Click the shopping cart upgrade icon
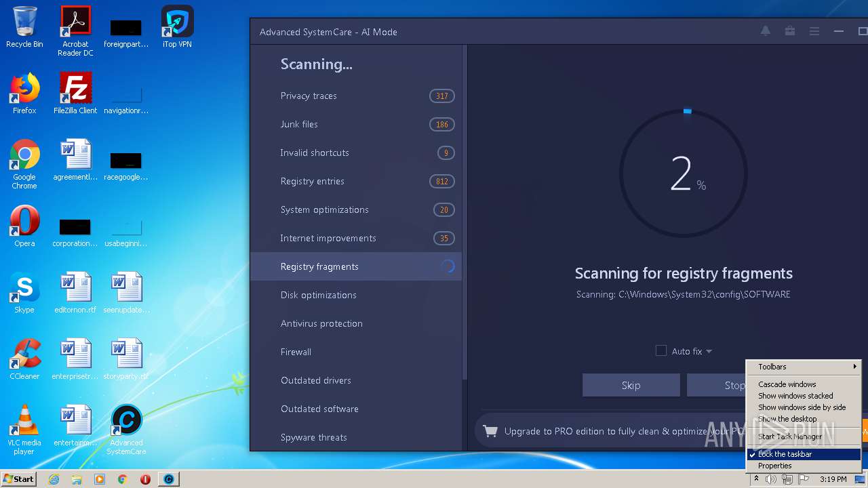This screenshot has width=868, height=488. click(x=490, y=430)
